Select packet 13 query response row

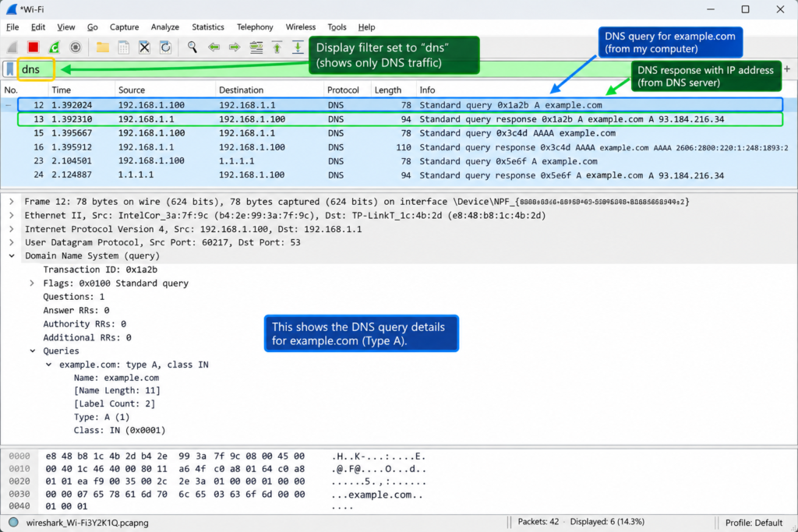(x=400, y=119)
